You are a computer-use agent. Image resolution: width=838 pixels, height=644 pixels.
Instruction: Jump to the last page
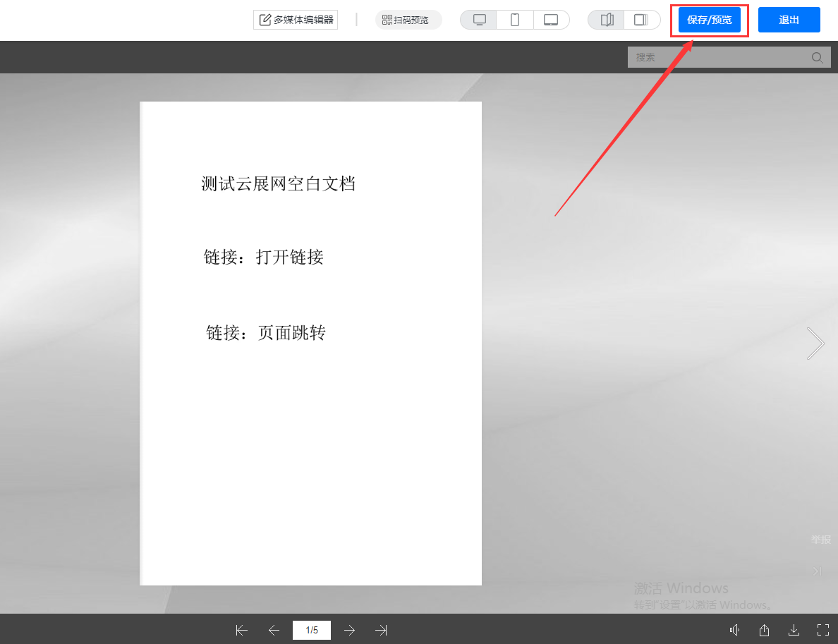tap(382, 630)
